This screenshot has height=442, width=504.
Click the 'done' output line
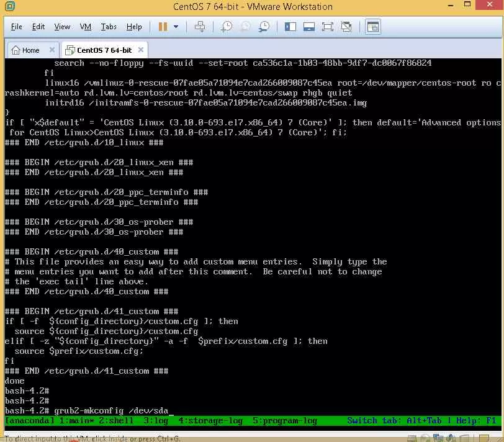click(x=14, y=381)
